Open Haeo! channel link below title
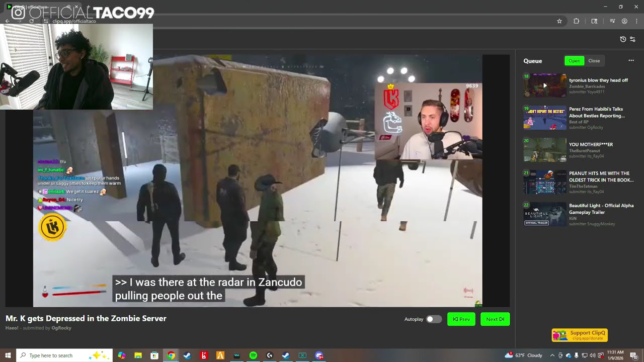The width and height of the screenshot is (644, 362). pos(12,328)
